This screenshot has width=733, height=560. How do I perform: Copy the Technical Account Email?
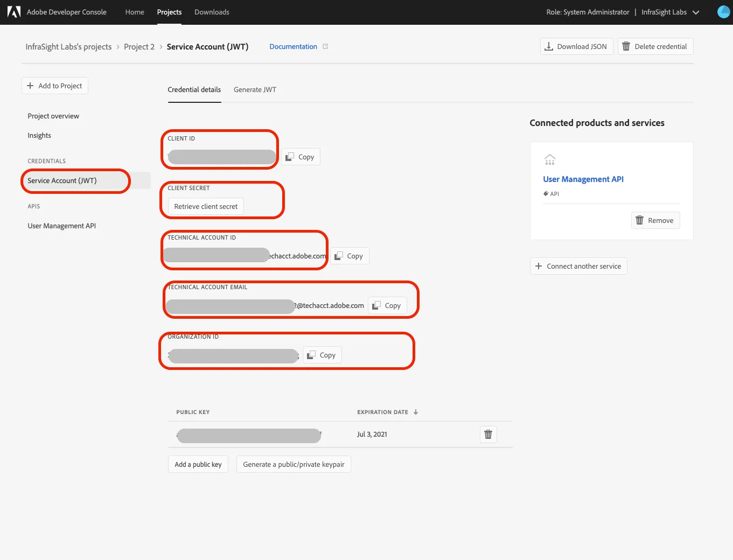(x=387, y=305)
